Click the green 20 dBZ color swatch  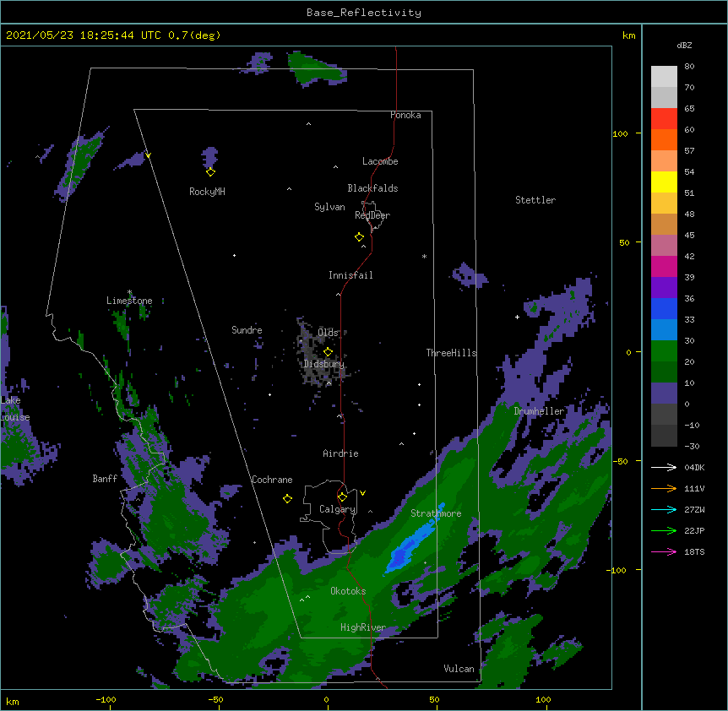[x=664, y=351]
